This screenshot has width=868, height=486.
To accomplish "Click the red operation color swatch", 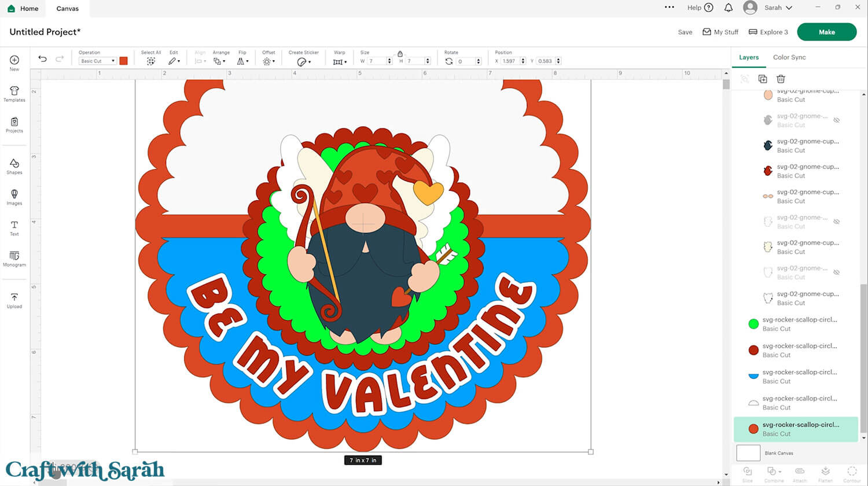I will 123,61.
